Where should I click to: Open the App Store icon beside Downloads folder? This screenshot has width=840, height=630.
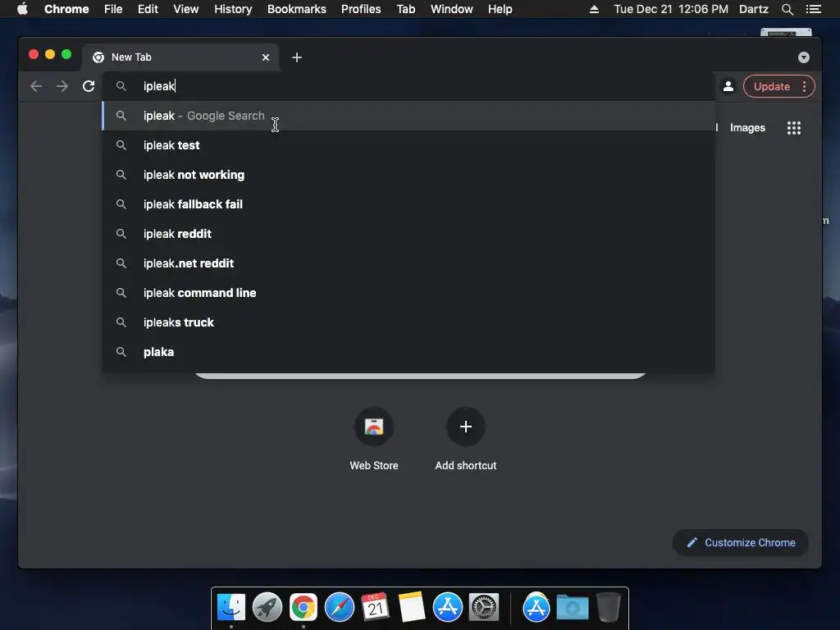coord(536,608)
